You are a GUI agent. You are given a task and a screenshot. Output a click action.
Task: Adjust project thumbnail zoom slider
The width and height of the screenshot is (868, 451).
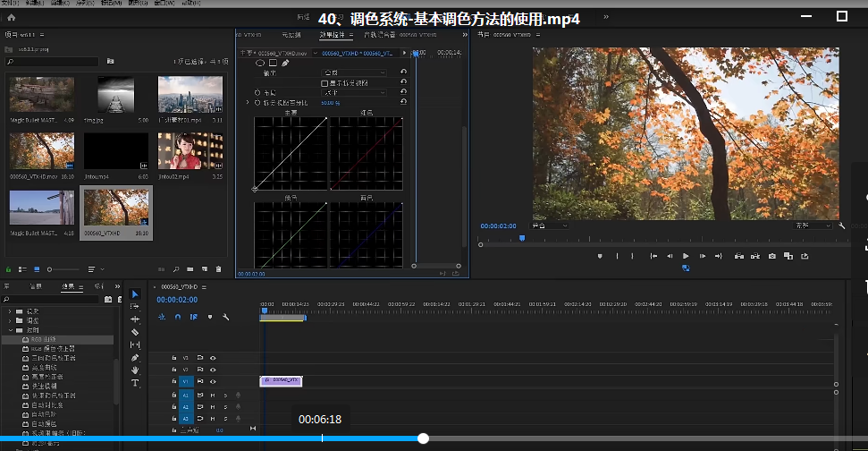(63, 269)
